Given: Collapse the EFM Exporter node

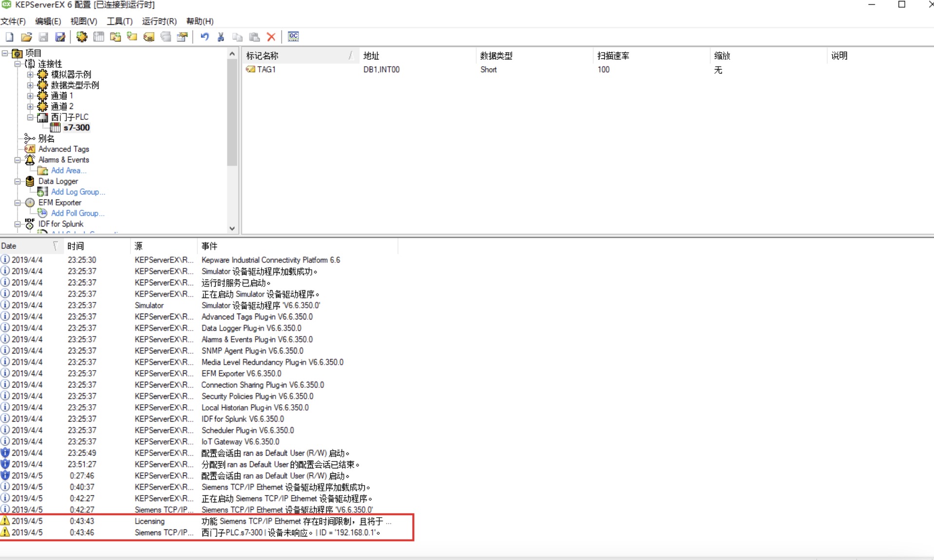Looking at the screenshot, I should [18, 203].
